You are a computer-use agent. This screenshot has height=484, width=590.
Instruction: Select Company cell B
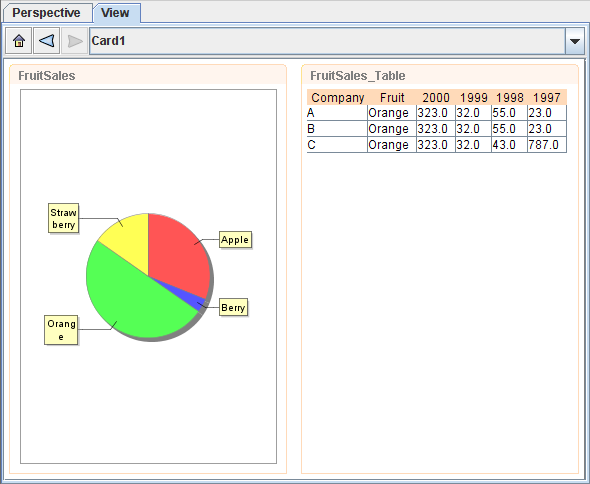[x=337, y=129]
